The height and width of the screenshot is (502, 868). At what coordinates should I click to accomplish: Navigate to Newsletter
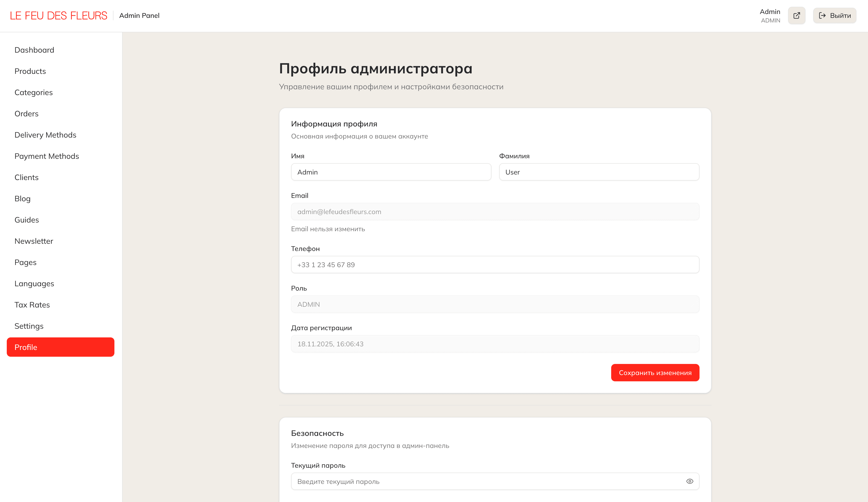34,241
